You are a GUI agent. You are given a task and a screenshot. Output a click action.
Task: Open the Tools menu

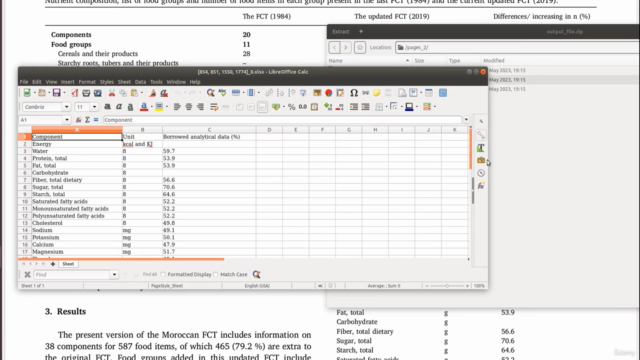[156, 82]
